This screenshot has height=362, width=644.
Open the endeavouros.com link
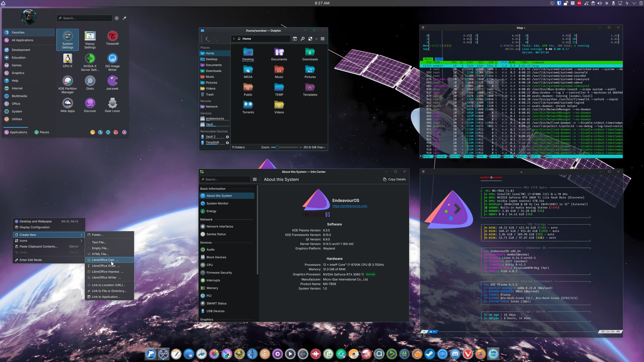(350, 206)
